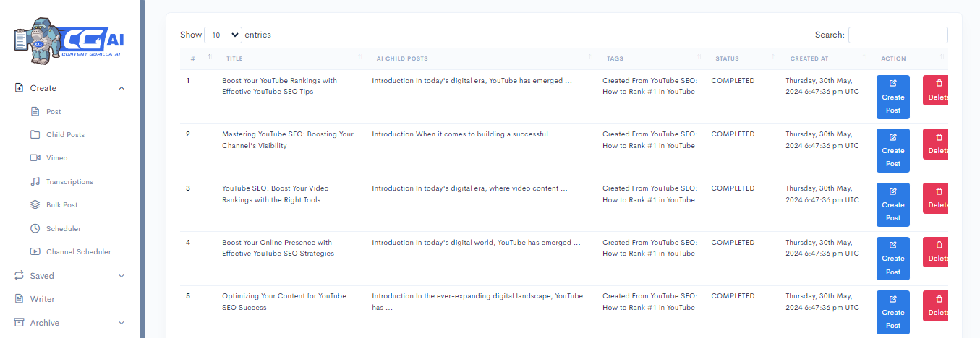The width and height of the screenshot is (980, 338).
Task: Sort table by Title column header
Action: pos(290,58)
